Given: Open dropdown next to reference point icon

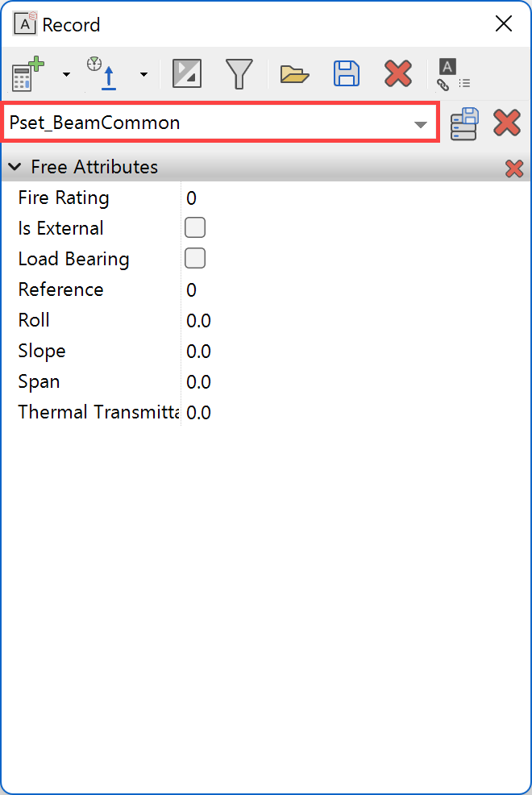Looking at the screenshot, I should pos(143,75).
